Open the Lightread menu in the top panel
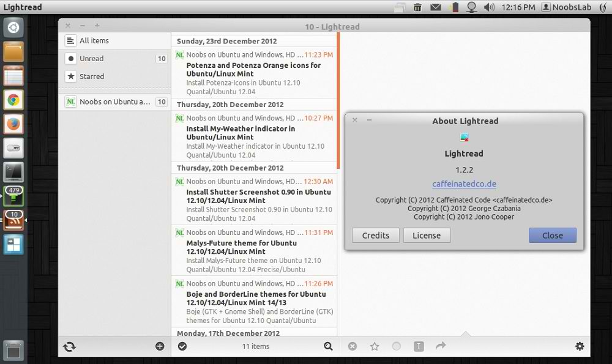The image size is (612, 364). pyautogui.click(x=22, y=7)
